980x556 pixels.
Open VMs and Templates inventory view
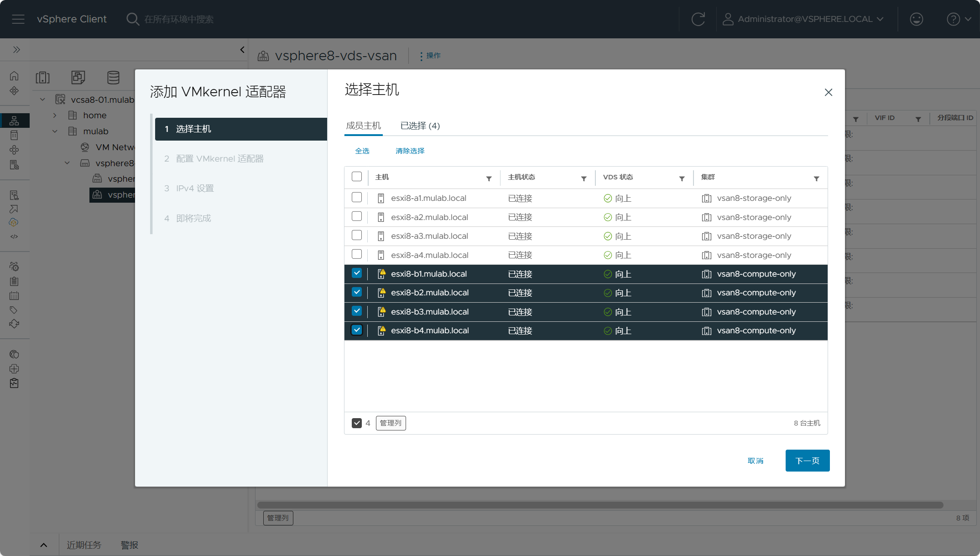click(78, 78)
